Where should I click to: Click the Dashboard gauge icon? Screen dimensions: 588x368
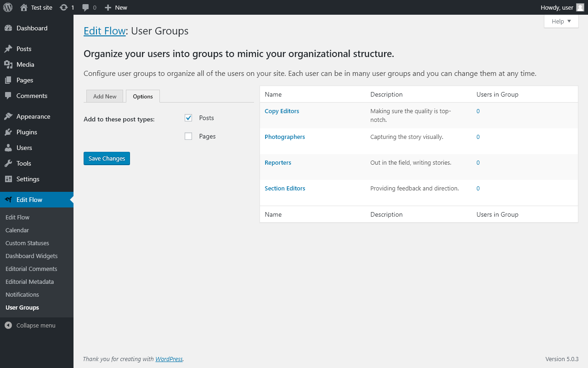(8, 28)
